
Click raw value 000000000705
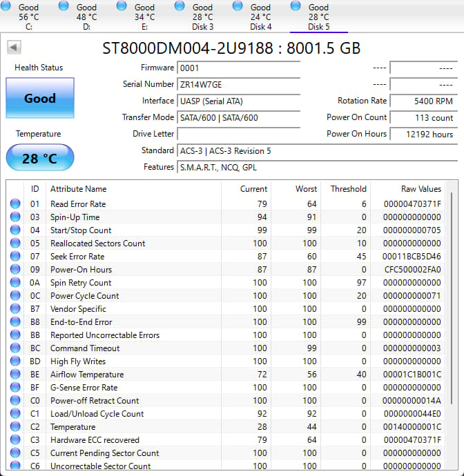pyautogui.click(x=412, y=230)
